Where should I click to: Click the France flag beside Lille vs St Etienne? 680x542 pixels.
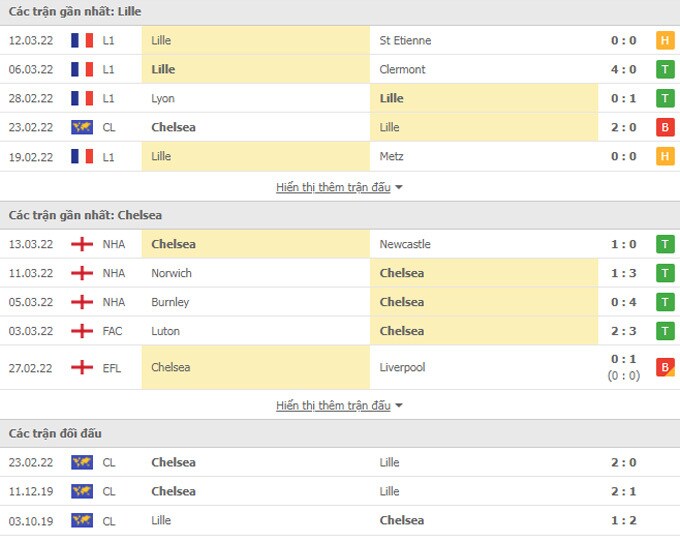[x=82, y=41]
